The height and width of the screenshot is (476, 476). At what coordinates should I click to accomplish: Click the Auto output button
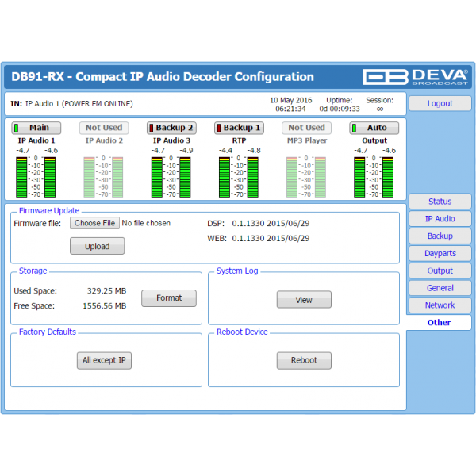tap(374, 128)
